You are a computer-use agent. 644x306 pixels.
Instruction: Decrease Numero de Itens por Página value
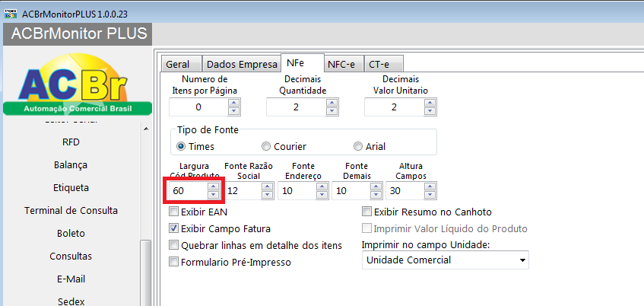[233, 111]
